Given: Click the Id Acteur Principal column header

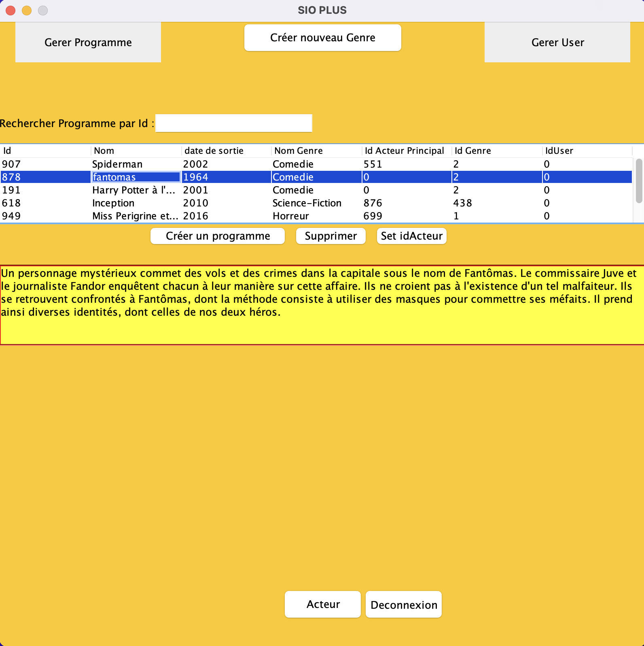Looking at the screenshot, I should 404,151.
